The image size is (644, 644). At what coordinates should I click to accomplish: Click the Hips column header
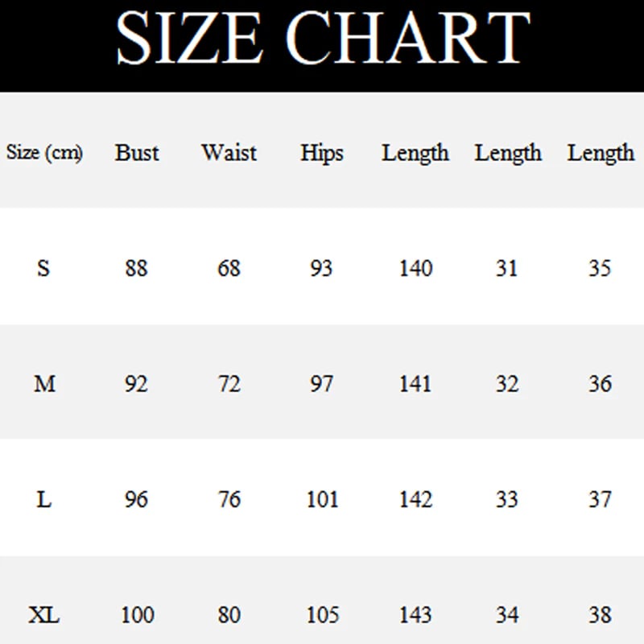(321, 152)
